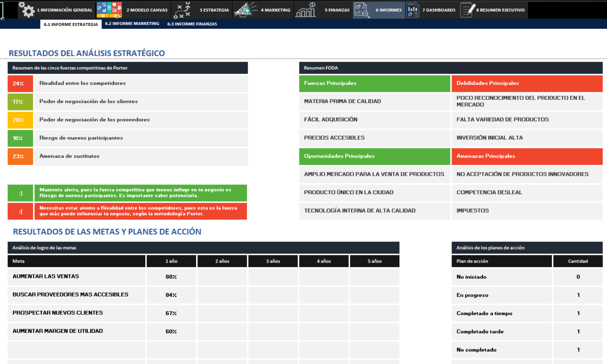Select the 6 Informes section

point(388,10)
